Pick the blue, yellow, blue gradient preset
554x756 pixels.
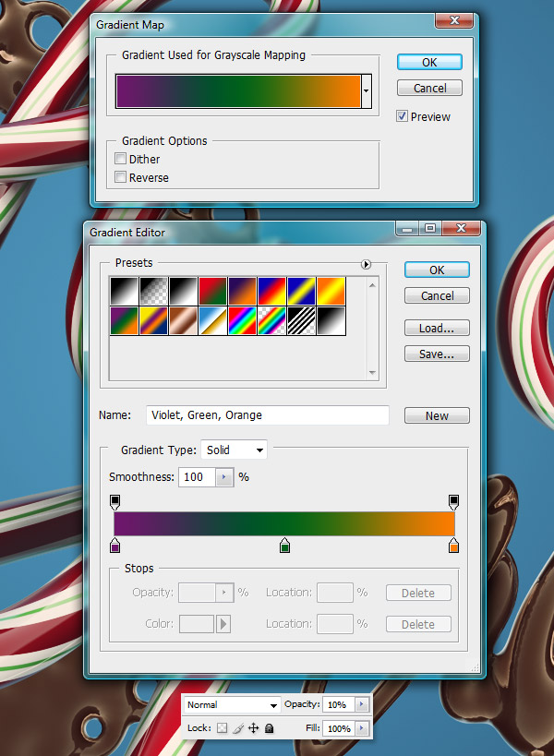(x=301, y=291)
